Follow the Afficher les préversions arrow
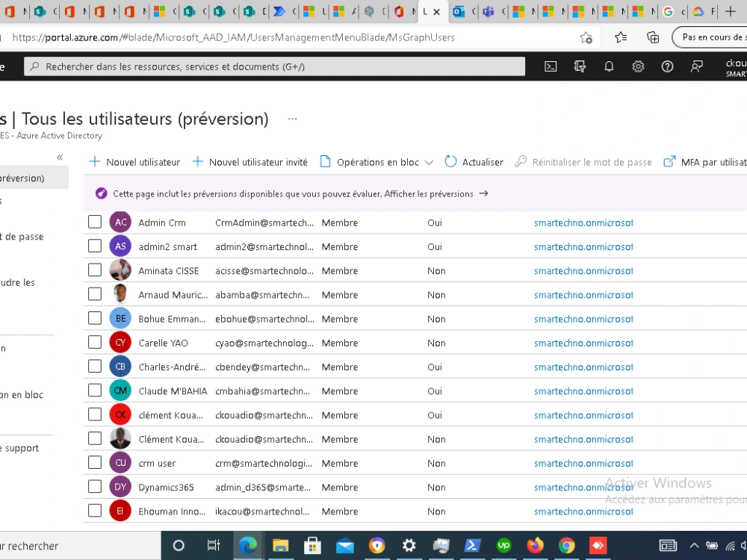Image resolution: width=747 pixels, height=560 pixels. click(483, 193)
